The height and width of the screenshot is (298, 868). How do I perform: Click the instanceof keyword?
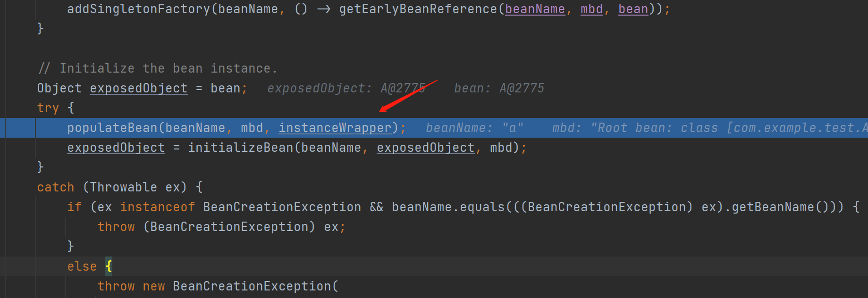pos(157,207)
